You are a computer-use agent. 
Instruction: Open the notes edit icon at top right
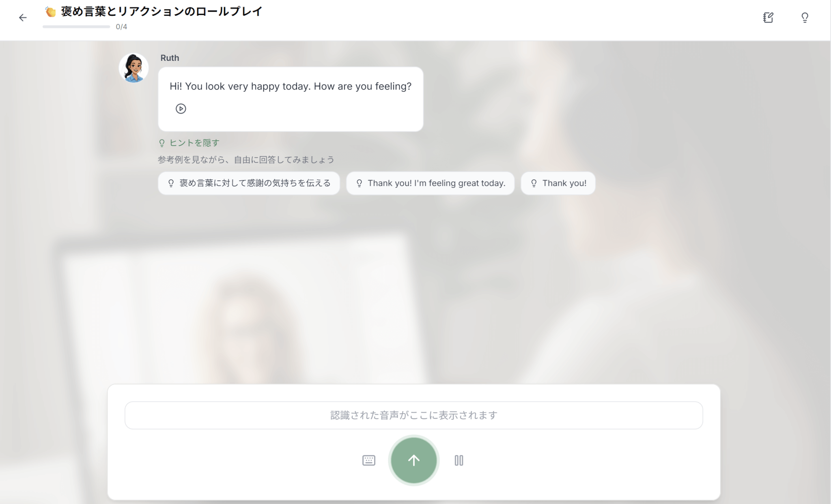click(x=768, y=17)
